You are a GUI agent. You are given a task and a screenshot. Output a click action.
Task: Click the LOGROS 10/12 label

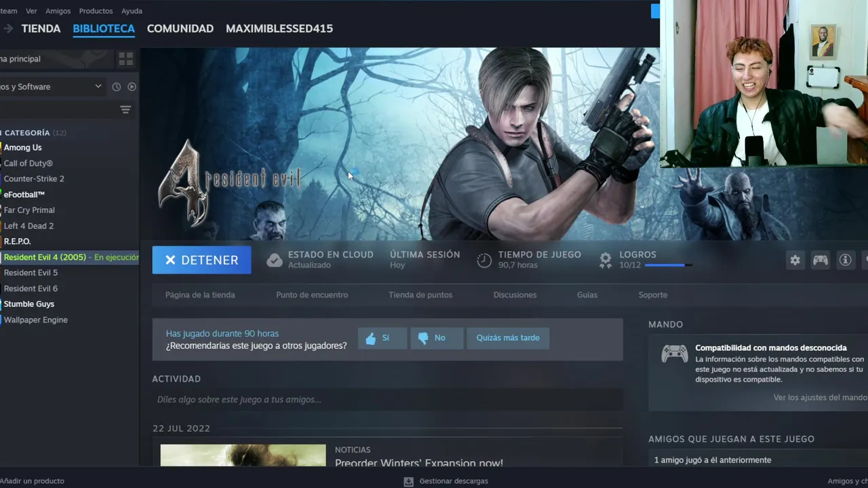click(x=637, y=260)
